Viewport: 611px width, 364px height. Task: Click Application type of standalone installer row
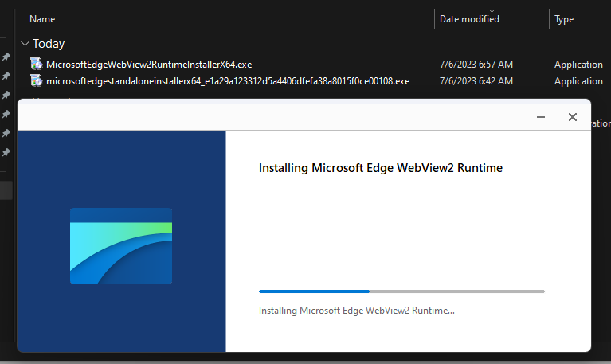coord(578,81)
